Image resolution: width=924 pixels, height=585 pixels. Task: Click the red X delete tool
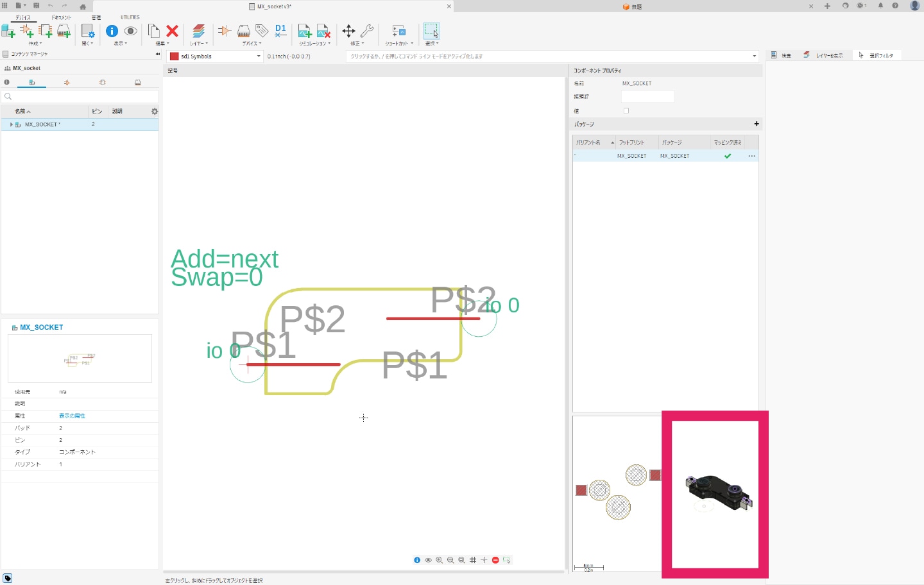point(172,31)
